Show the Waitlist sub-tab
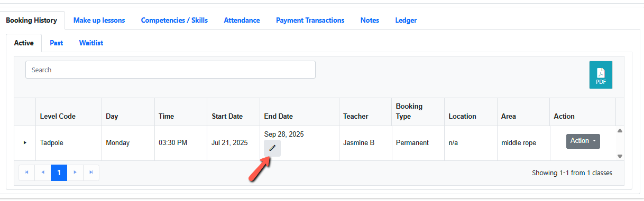644x201 pixels. pyautogui.click(x=91, y=43)
